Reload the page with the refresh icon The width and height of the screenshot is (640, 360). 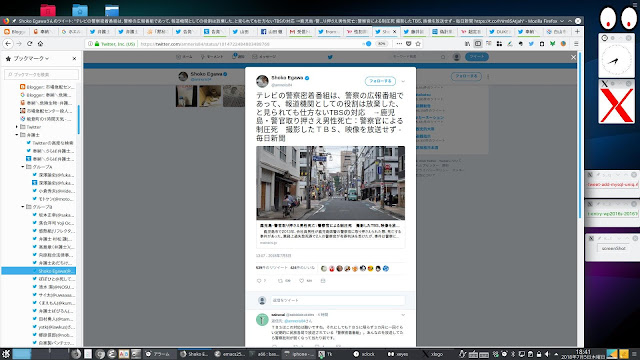coord(29,44)
